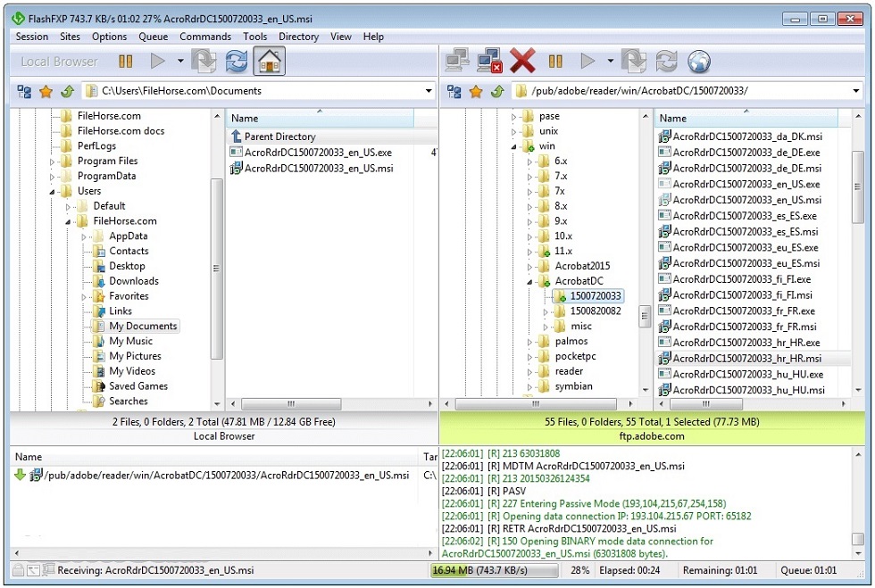The width and height of the screenshot is (875, 588).
Task: Click the globe icon in remote toolbar
Action: [x=698, y=62]
